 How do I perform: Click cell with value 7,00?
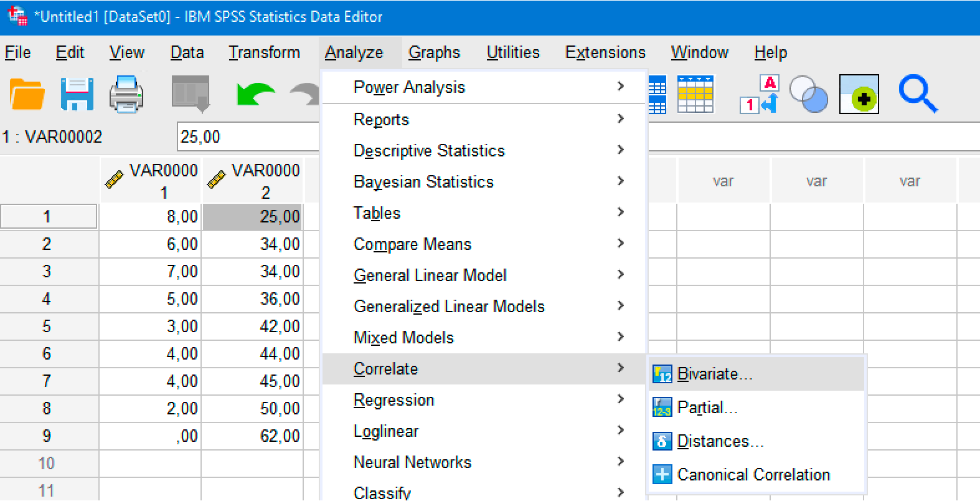click(x=149, y=272)
